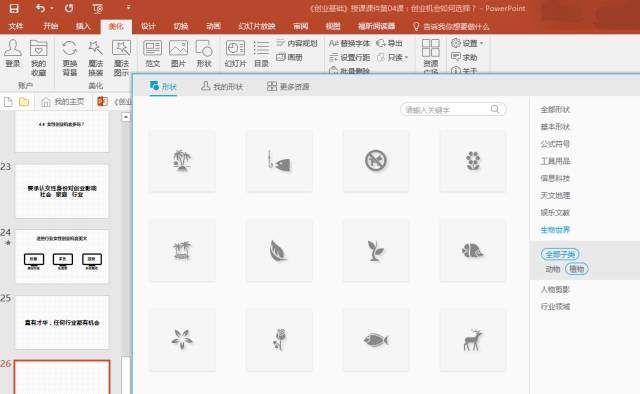Select the rose flower shape
Image resolution: width=640 pixels, height=394 pixels.
279,340
